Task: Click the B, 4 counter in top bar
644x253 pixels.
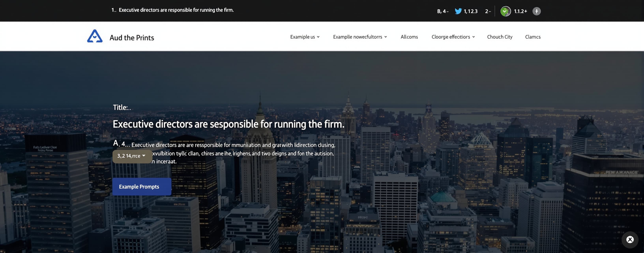Action: (x=443, y=11)
